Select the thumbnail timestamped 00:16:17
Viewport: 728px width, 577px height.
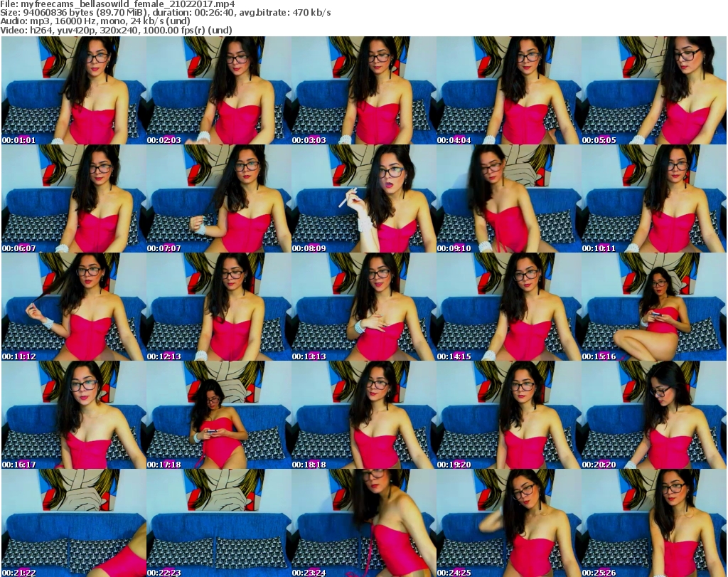click(x=74, y=415)
